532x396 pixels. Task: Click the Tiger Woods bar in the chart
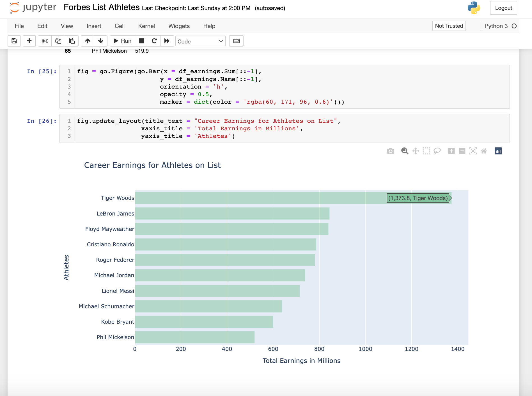(293, 198)
